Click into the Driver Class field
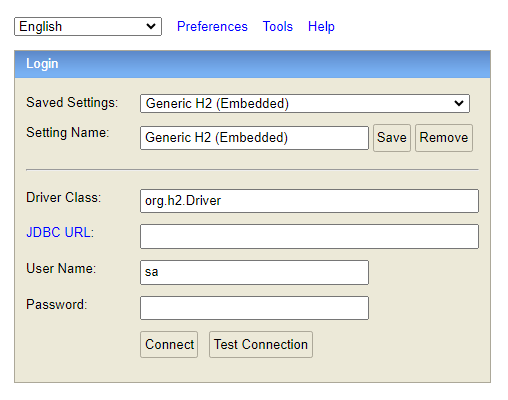The height and width of the screenshot is (400, 508). tap(309, 201)
